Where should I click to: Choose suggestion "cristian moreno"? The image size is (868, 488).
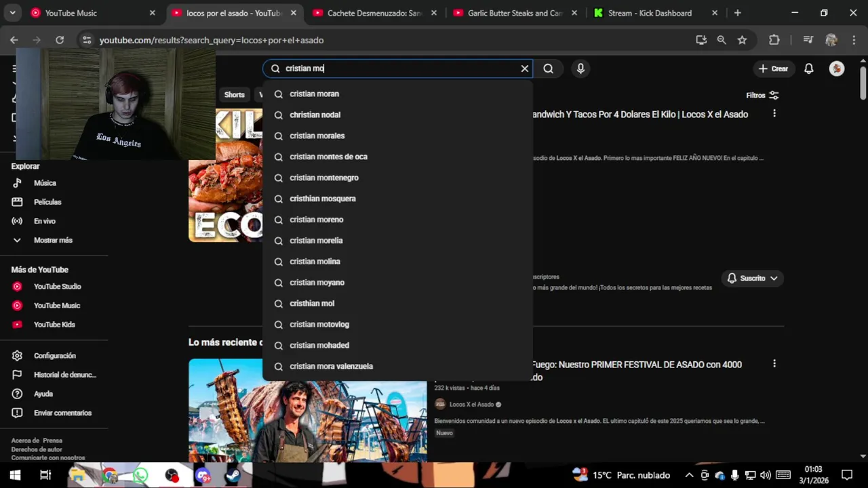[398, 220]
